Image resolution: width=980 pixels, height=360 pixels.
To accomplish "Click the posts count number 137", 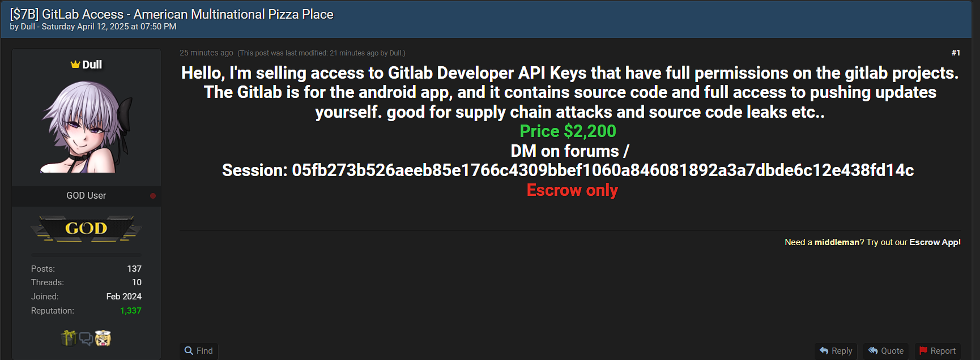I will (134, 269).
